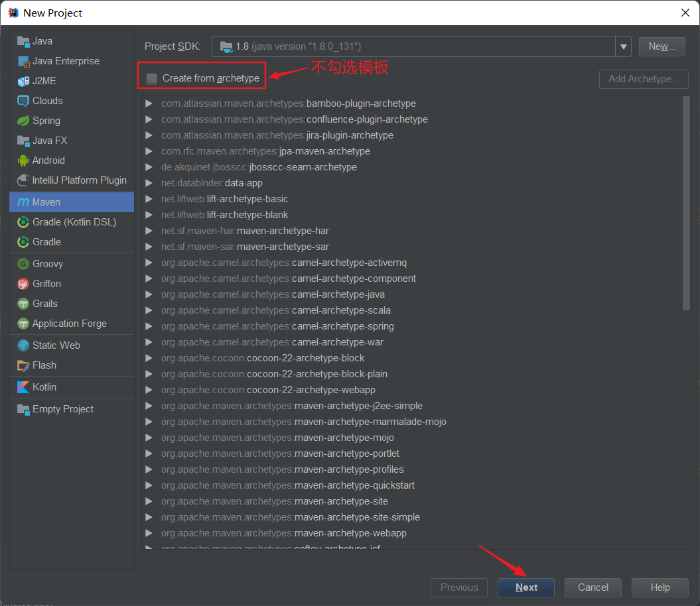The height and width of the screenshot is (606, 700).
Task: Click the Clouds icon
Action: (x=23, y=101)
